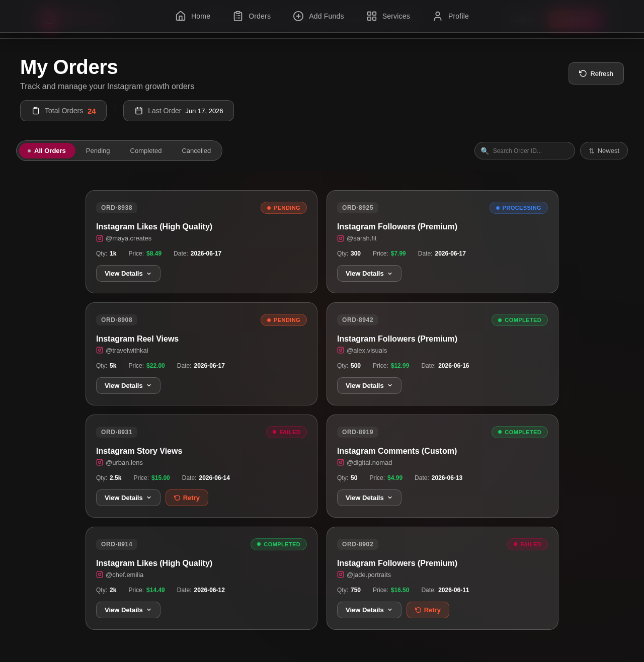Image resolution: width=644 pixels, height=662 pixels.
Task: Switch to the Pending filter tab
Action: click(98, 151)
